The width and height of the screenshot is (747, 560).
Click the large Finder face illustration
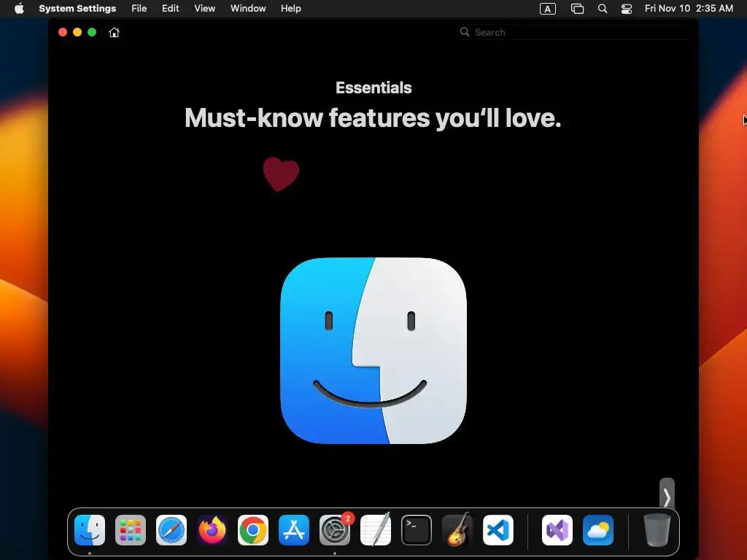pyautogui.click(x=373, y=351)
